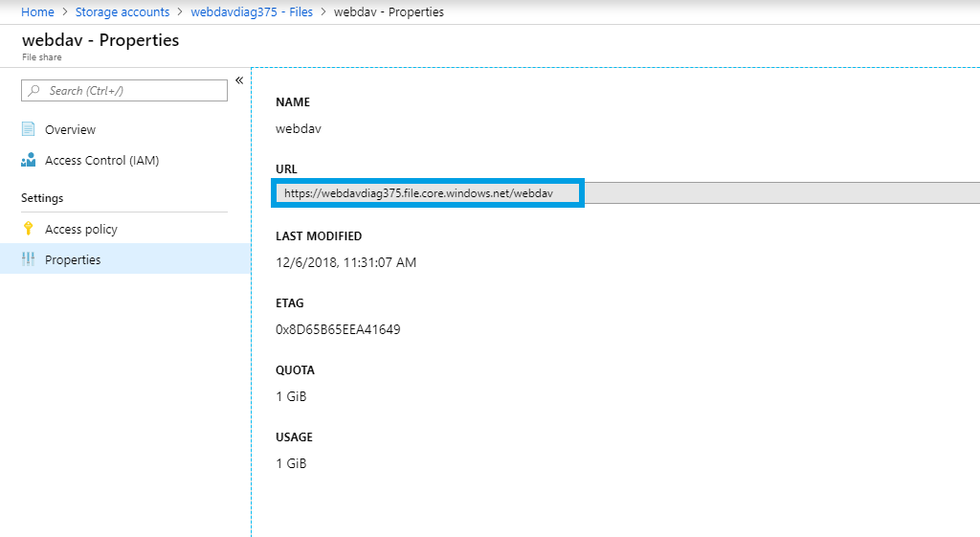Click the yellow key Access policy icon

pos(28,229)
